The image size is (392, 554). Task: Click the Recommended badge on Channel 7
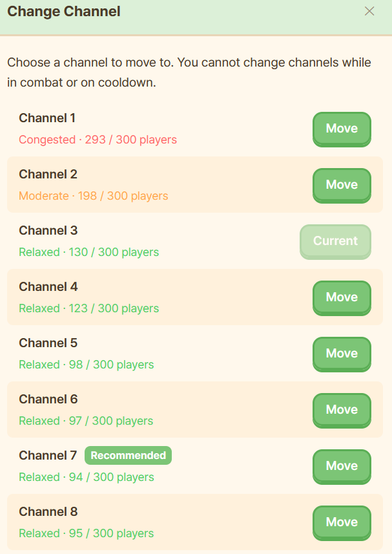click(x=128, y=456)
